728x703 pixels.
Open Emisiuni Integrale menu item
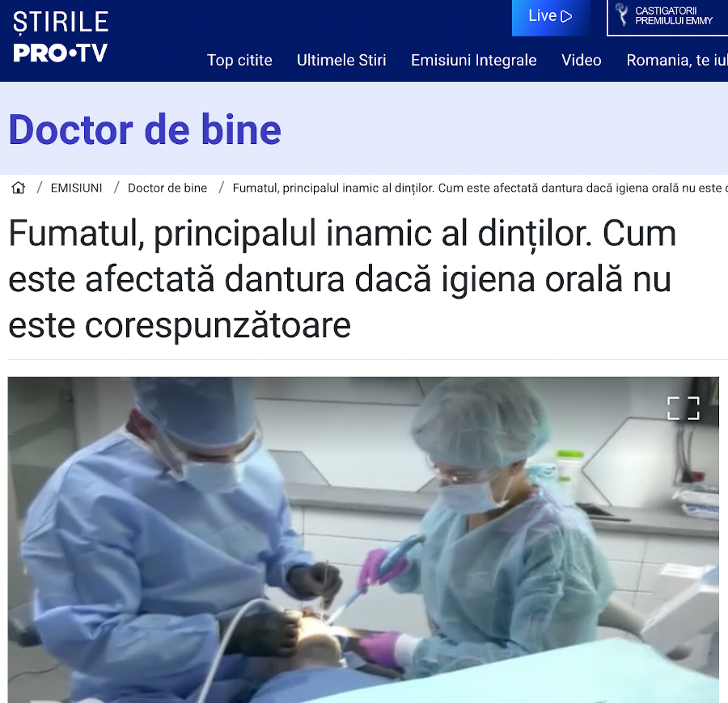(x=473, y=60)
